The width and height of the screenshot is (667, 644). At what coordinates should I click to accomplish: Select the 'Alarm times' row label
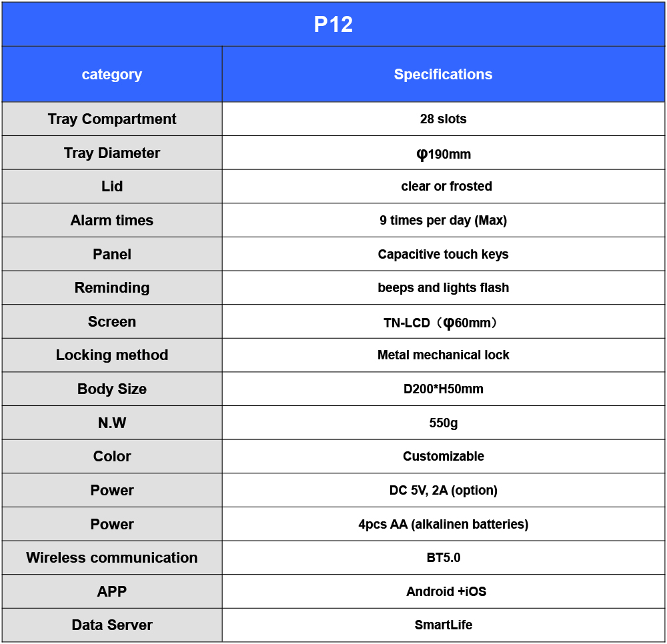[112, 221]
